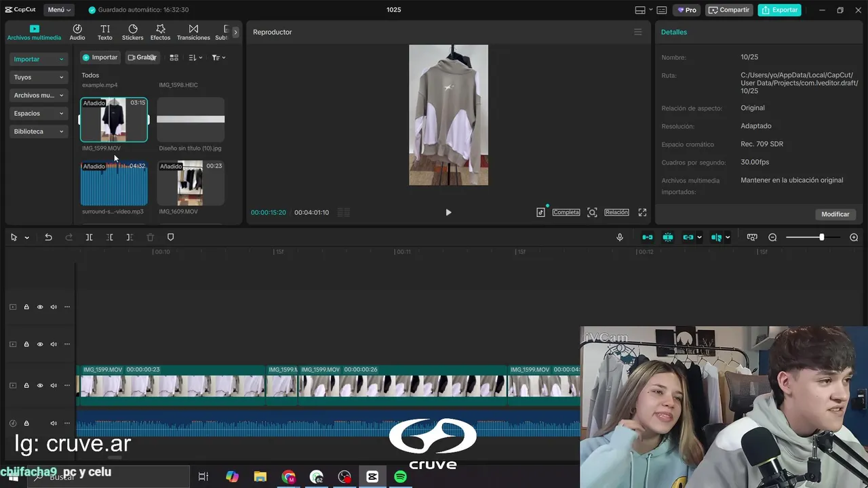Image resolution: width=868 pixels, height=488 pixels.
Task: Select the pointer selection tool
Action: [14, 237]
